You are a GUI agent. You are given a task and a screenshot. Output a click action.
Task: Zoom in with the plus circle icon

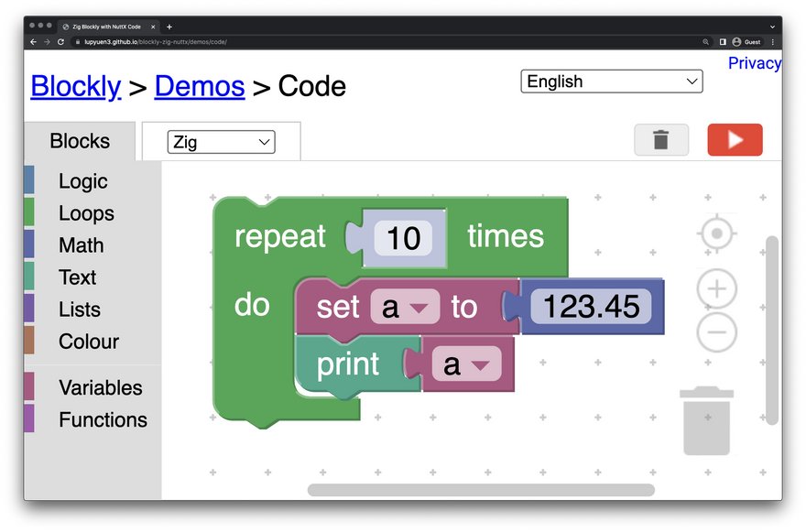tap(716, 289)
